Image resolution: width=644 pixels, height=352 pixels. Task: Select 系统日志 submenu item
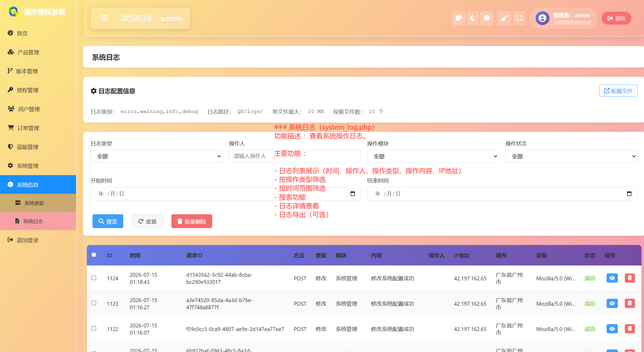(x=38, y=221)
